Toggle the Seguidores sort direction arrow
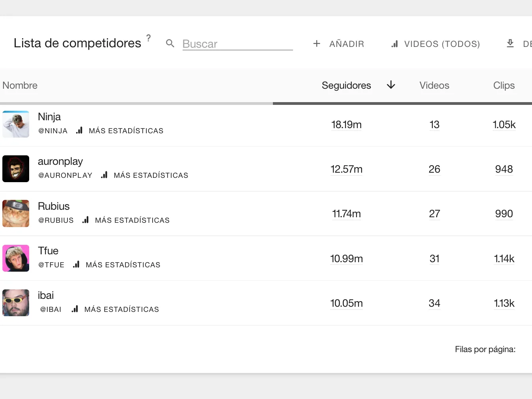This screenshot has height=399, width=532. click(x=391, y=85)
